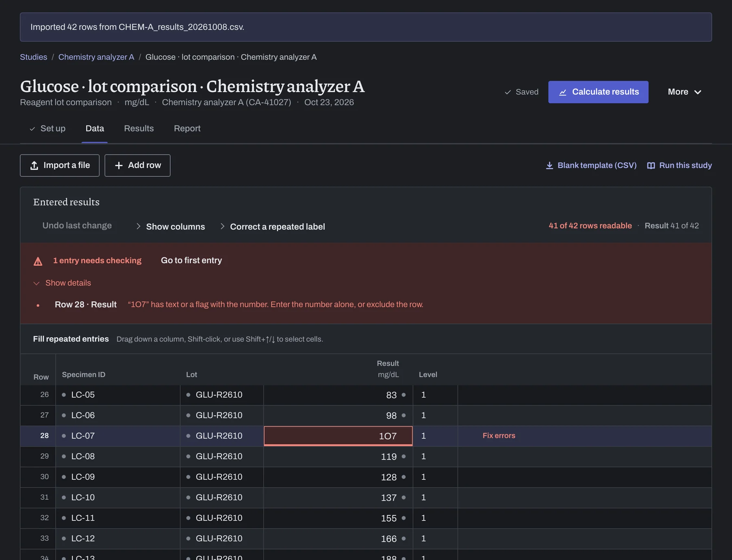Click the chart icon on Calculate results
This screenshot has width=732, height=560.
click(563, 92)
